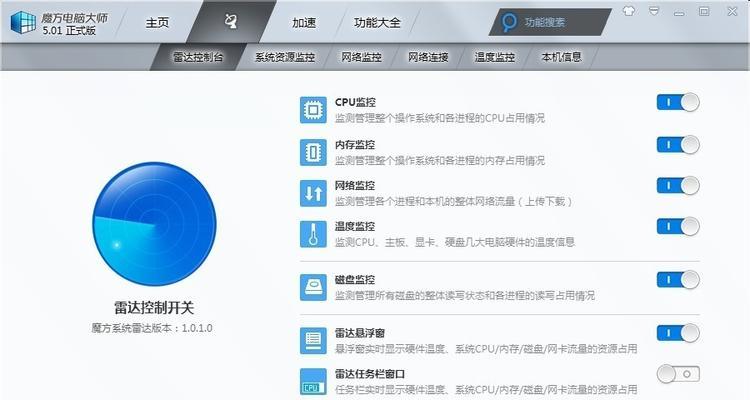
Task: Click the 雷达任务栏窗口 title text
Action: tap(370, 374)
